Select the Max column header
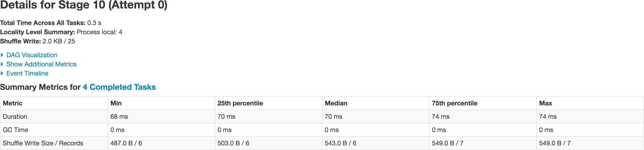This screenshot has height=150, width=644. tap(545, 103)
